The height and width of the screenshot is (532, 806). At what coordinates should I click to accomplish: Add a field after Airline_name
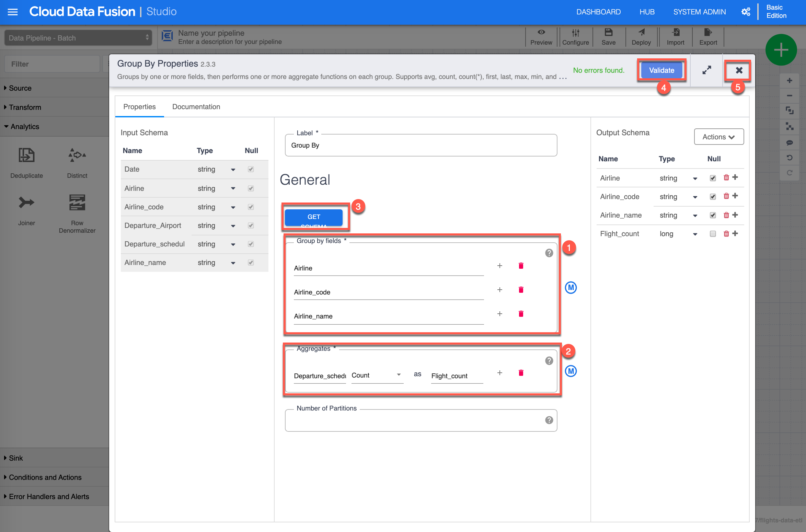coord(500,314)
